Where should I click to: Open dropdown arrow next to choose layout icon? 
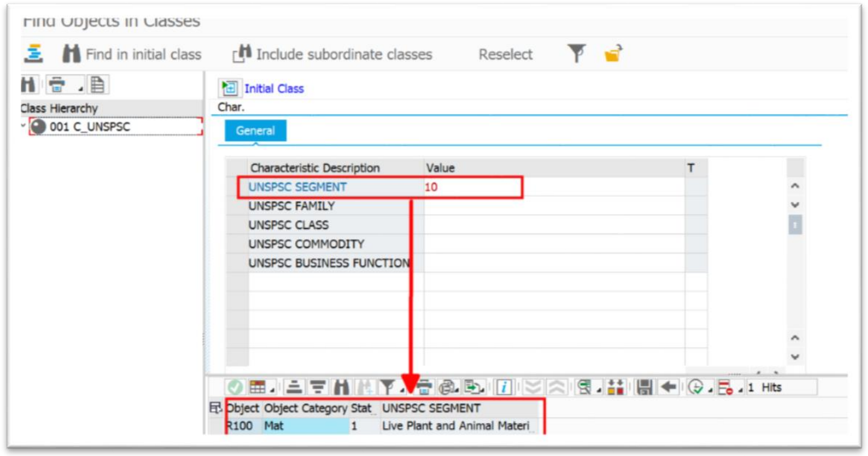pyautogui.click(x=599, y=390)
